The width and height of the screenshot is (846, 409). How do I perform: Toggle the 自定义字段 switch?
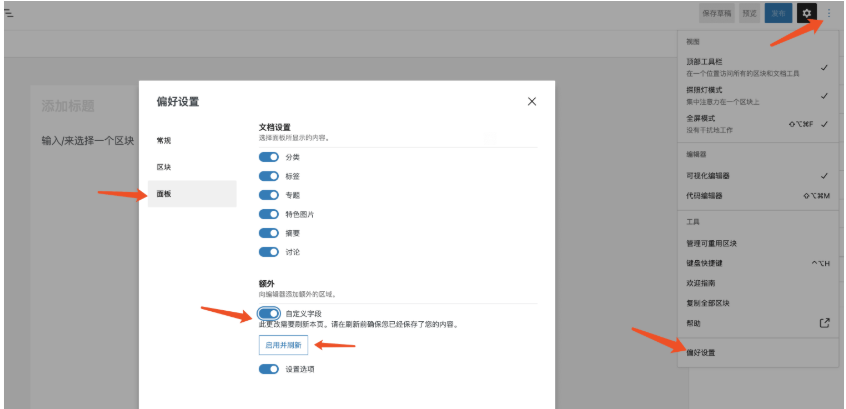click(269, 313)
